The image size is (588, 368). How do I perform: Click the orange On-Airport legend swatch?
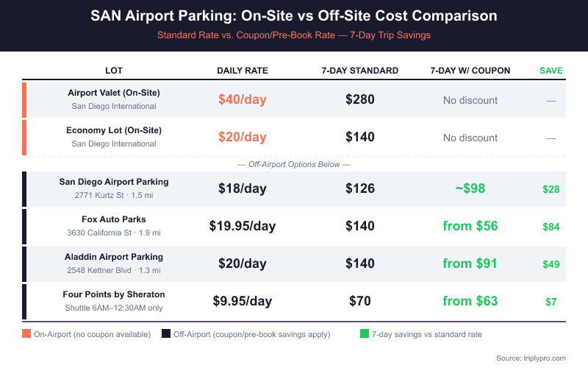[26, 334]
